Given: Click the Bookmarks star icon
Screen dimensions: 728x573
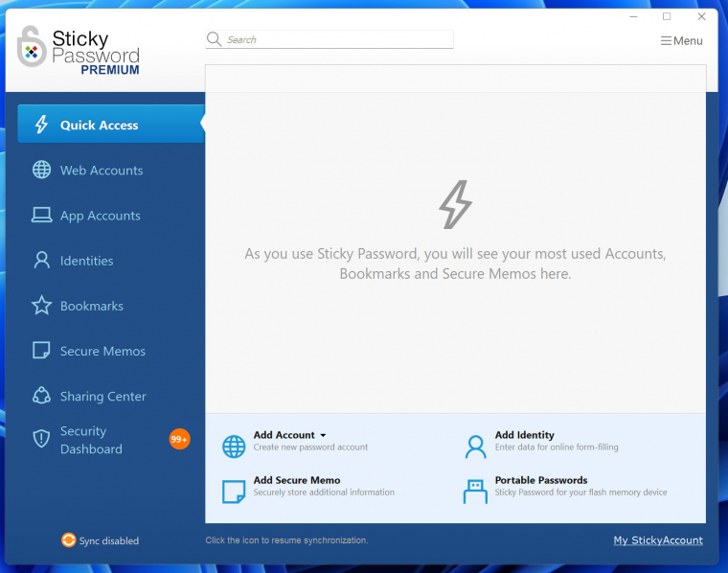Looking at the screenshot, I should [41, 306].
